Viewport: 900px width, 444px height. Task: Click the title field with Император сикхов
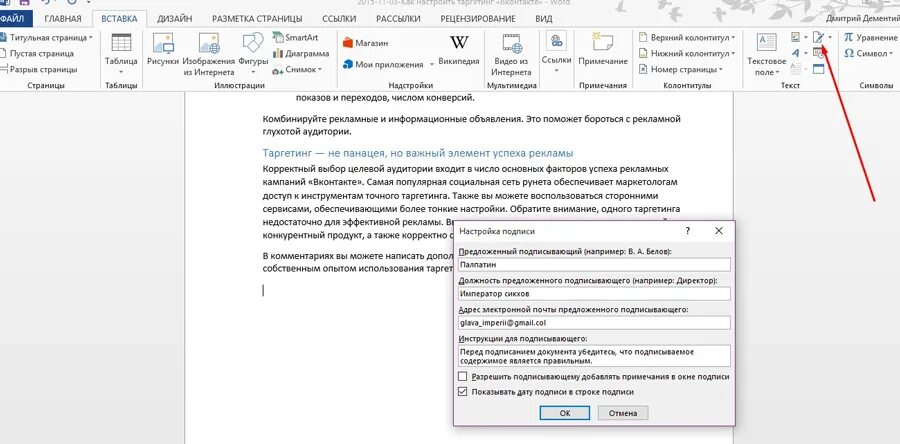(594, 293)
